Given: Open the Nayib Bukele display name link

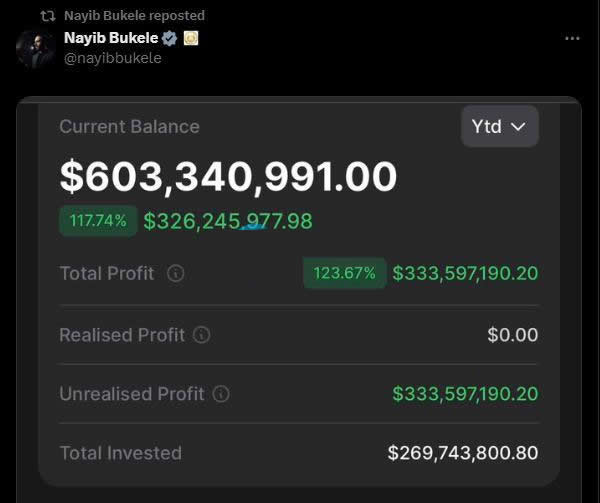Looking at the screenshot, I should 110,38.
